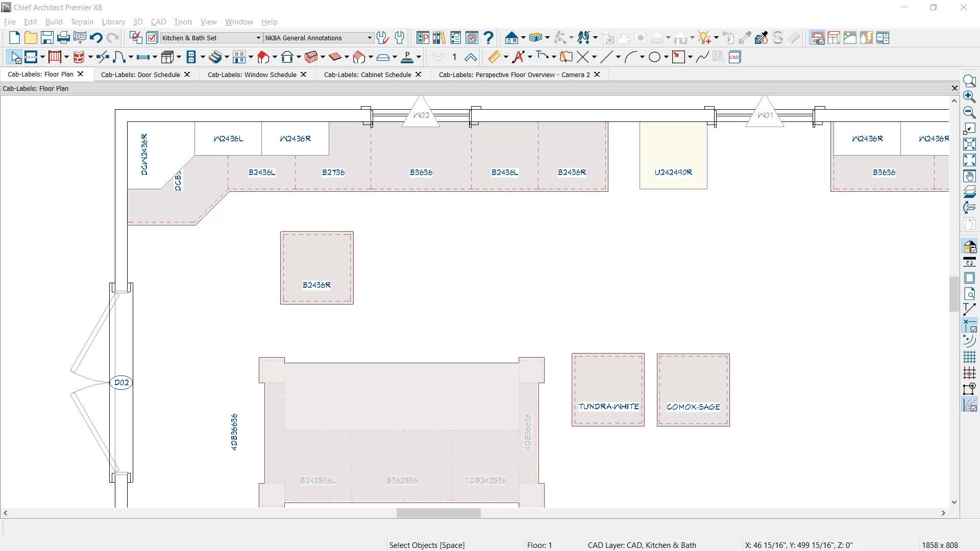Choose the Railing/Fencing tool
980x551 pixels.
pyautogui.click(x=55, y=57)
